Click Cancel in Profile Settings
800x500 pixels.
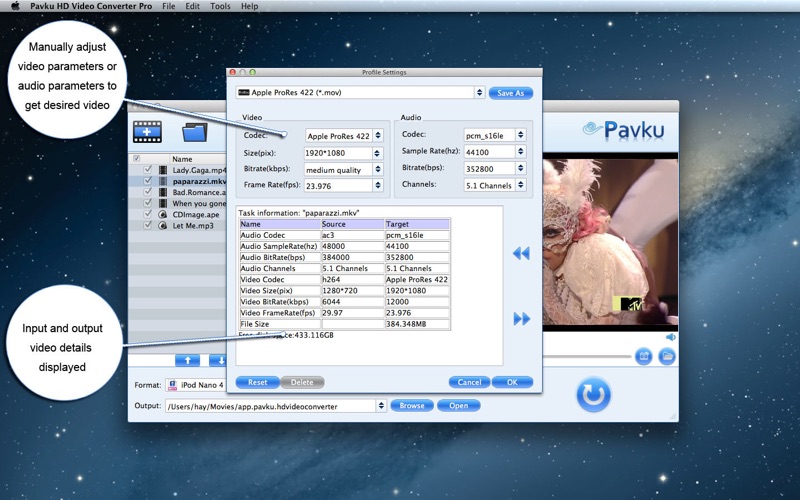[x=469, y=382]
